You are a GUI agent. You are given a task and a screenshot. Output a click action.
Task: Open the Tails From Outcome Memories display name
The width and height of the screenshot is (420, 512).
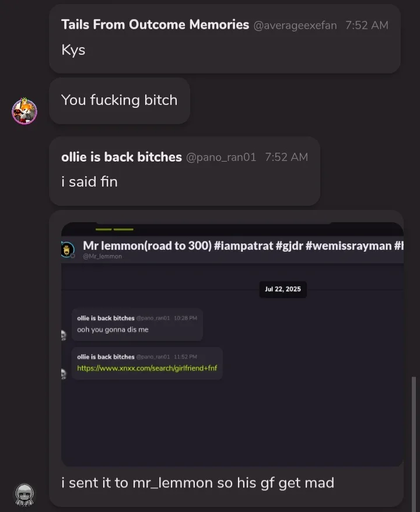pyautogui.click(x=155, y=24)
